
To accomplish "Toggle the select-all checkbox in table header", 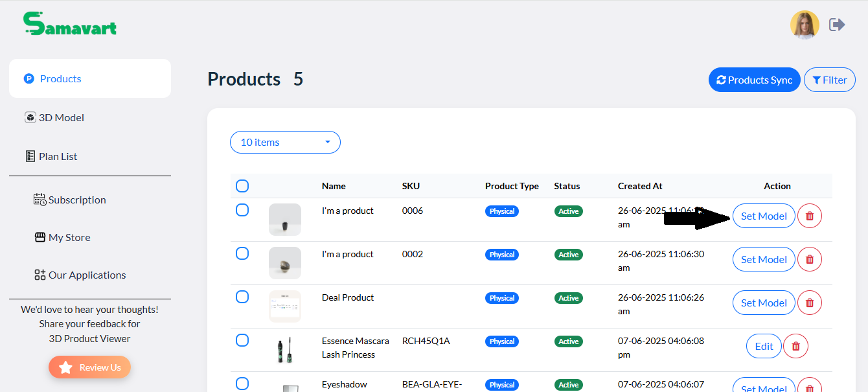I will pyautogui.click(x=242, y=186).
